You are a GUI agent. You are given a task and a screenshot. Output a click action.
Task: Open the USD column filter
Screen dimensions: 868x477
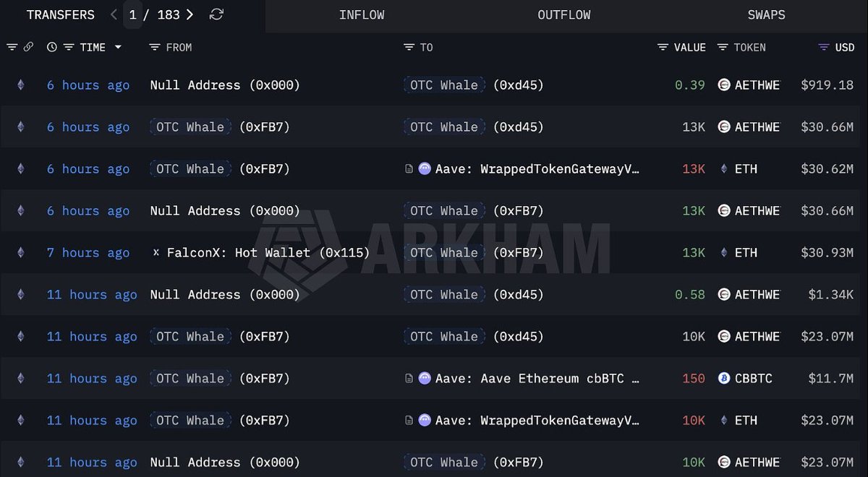pyautogui.click(x=824, y=47)
